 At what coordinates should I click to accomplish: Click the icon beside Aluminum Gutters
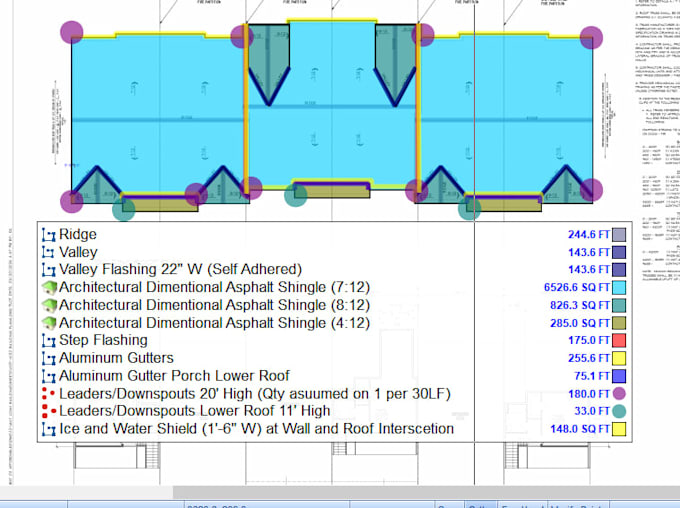[49, 358]
